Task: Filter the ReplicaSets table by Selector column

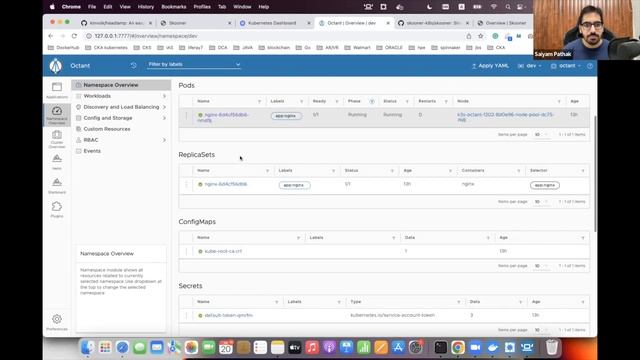Action: tap(583, 171)
